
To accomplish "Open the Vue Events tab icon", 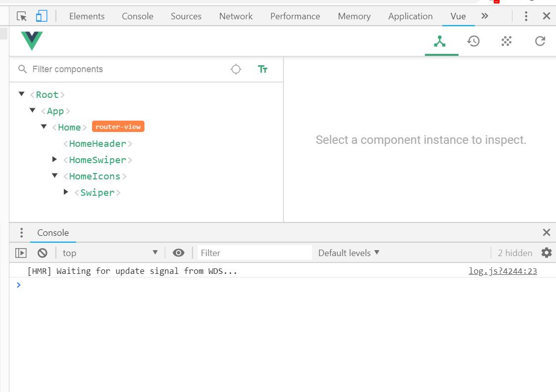I will [x=506, y=41].
